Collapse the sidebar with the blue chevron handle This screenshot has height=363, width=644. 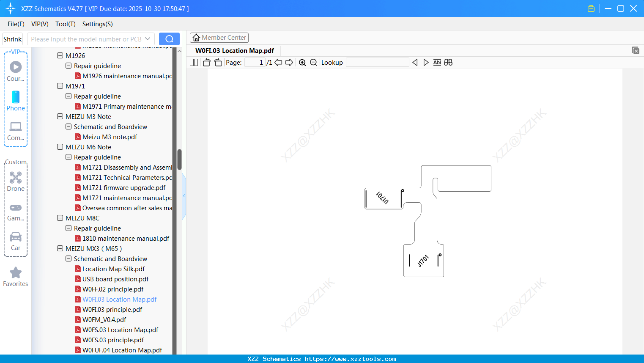[184, 195]
